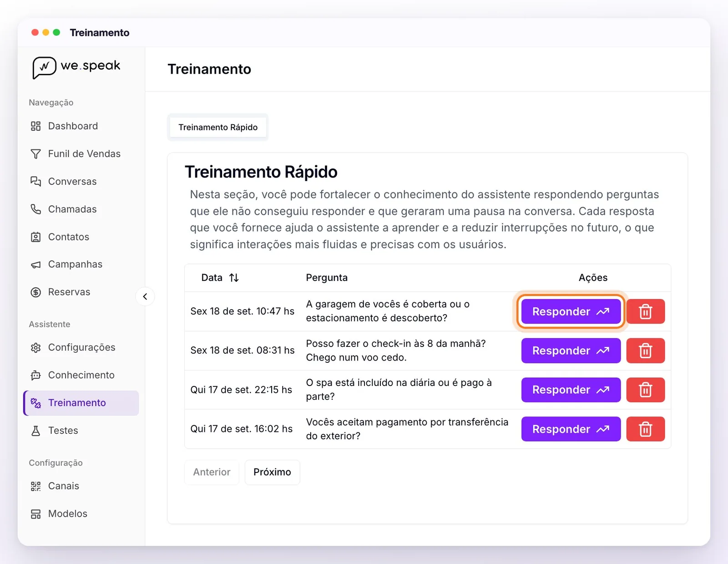Open the Treinamento menu item
The height and width of the screenshot is (564, 728).
click(x=81, y=403)
